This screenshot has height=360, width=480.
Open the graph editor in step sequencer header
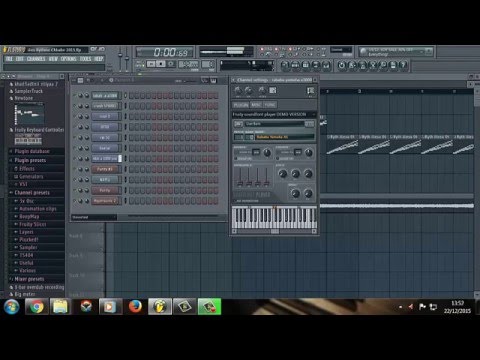pos(204,80)
